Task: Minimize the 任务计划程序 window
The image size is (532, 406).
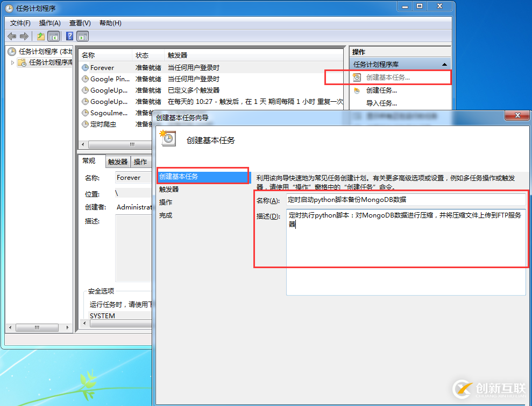Action: pos(405,6)
